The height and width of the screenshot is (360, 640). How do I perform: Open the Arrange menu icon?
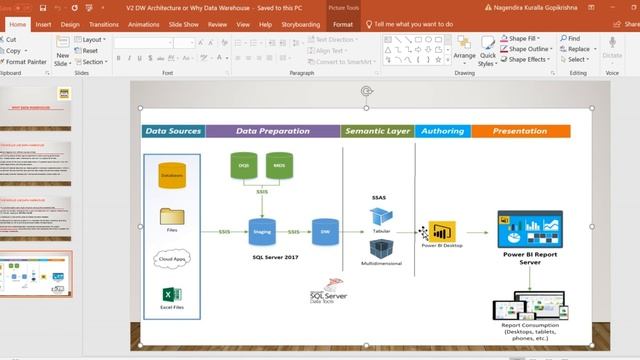coord(464,42)
